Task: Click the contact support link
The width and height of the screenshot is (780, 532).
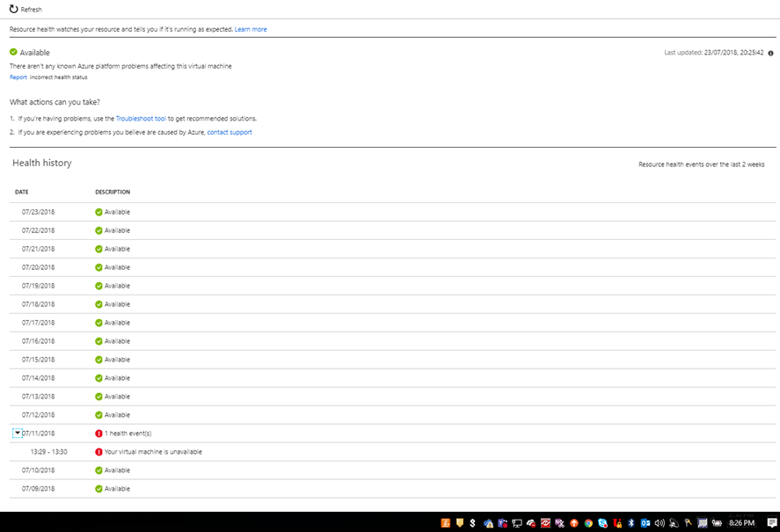Action: (230, 133)
